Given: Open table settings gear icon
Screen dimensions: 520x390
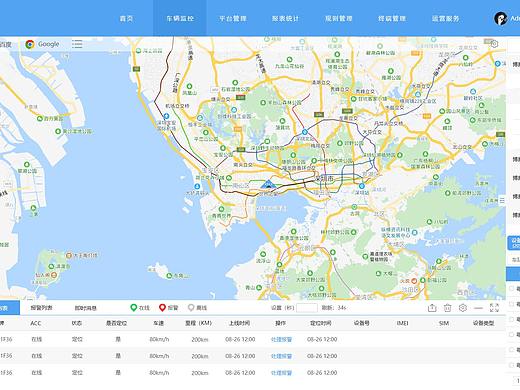Looking at the screenshot, I should coord(463,308).
